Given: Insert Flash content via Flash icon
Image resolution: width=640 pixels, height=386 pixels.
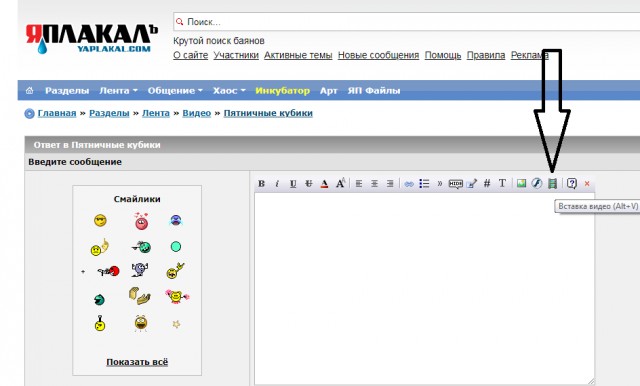Looking at the screenshot, I should 537,183.
